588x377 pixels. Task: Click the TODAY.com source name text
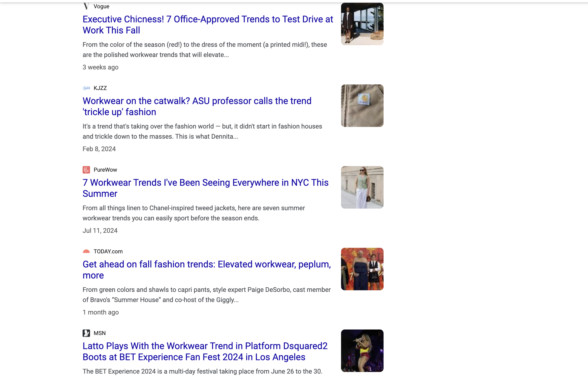pos(108,251)
